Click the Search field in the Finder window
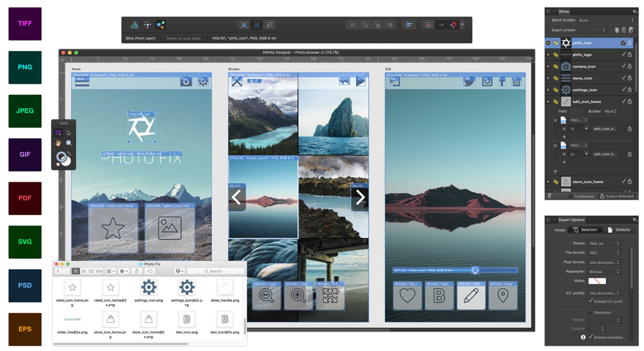This screenshot has height=351, width=644. click(x=216, y=271)
